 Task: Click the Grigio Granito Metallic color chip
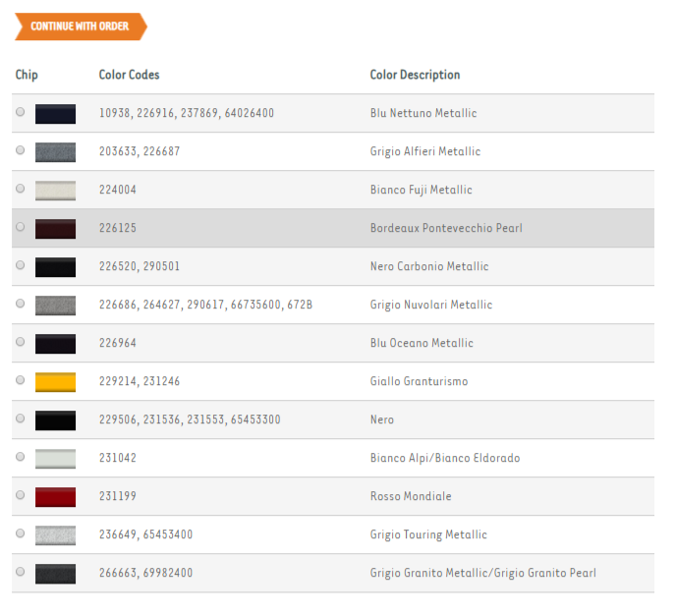[55, 573]
